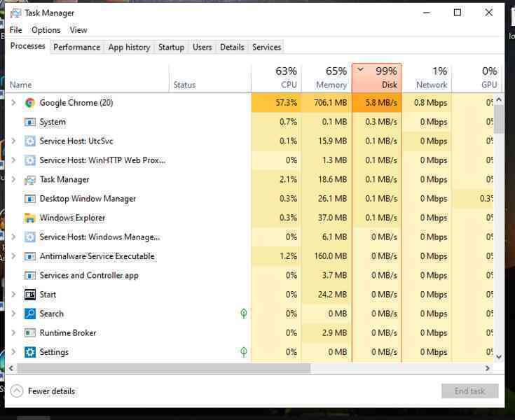Switch to the Details tab
Image resolution: width=515 pixels, height=420 pixels.
click(x=232, y=48)
